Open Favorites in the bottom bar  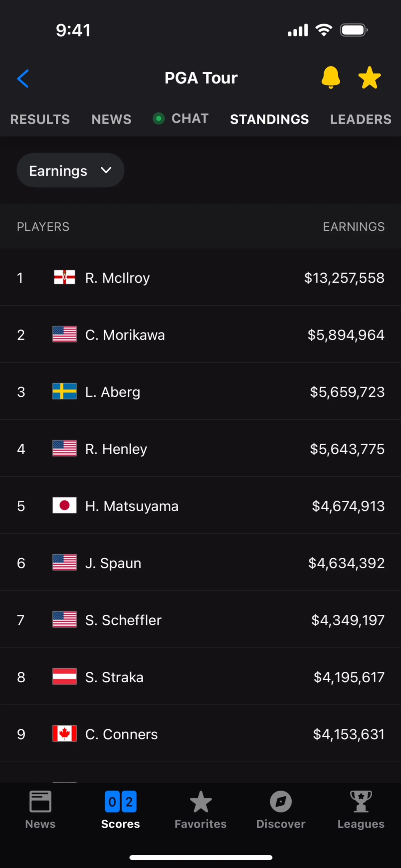(x=201, y=809)
